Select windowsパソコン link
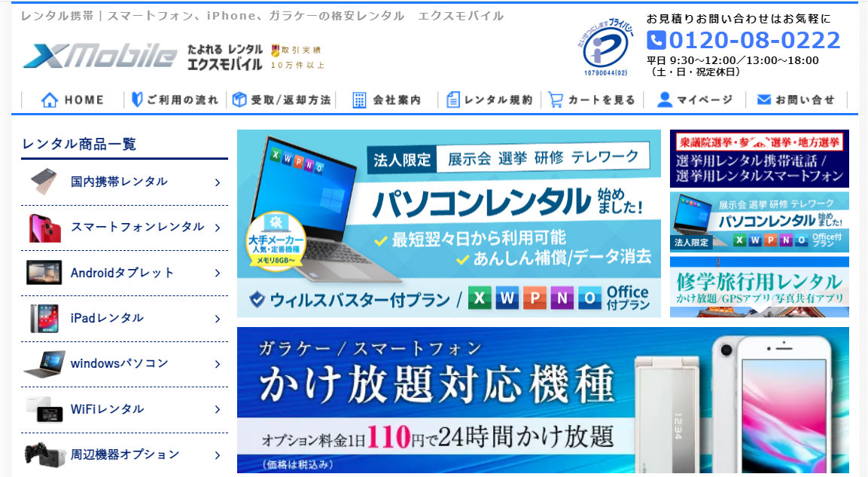Image resolution: width=868 pixels, height=477 pixels. tap(119, 363)
